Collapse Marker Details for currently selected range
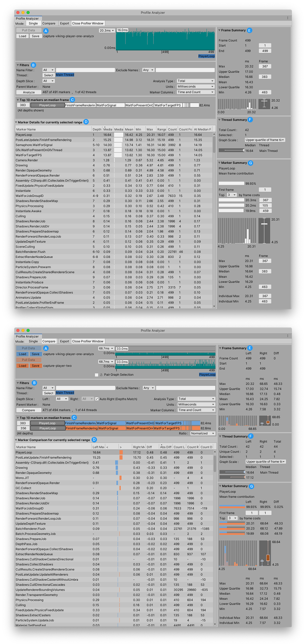Screen dimensions: 304x644 tap(16, 122)
